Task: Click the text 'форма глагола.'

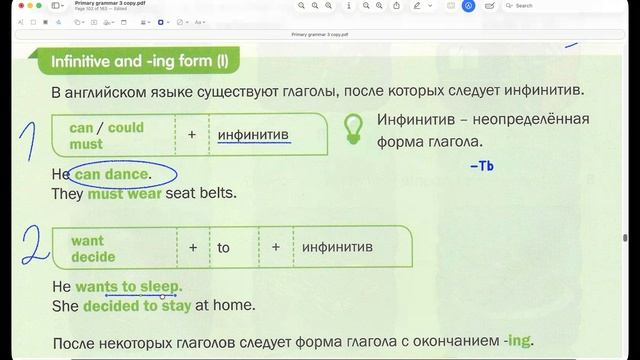Action: (430, 142)
